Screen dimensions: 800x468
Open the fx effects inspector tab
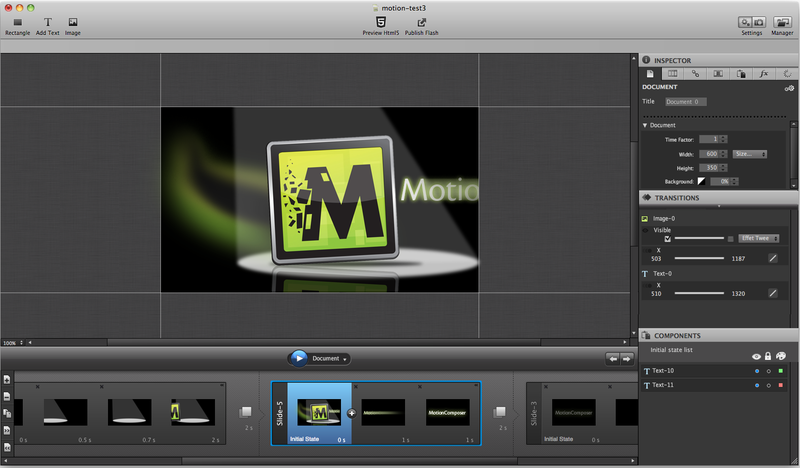(764, 74)
